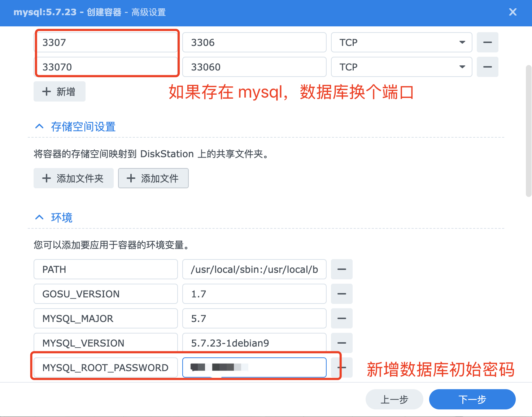The height and width of the screenshot is (417, 532).
Task: Edit container port field 3306
Action: pos(254,42)
